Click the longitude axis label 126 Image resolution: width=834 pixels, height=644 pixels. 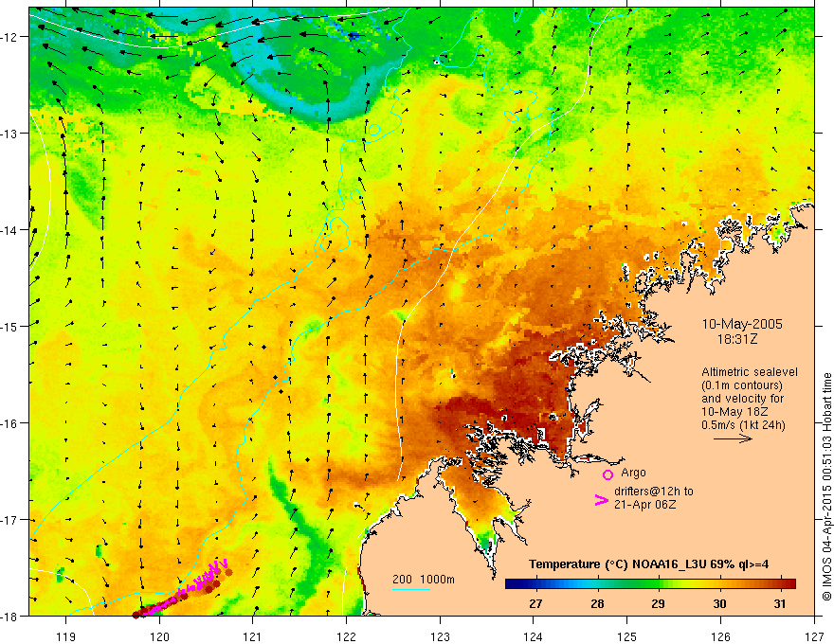point(720,636)
